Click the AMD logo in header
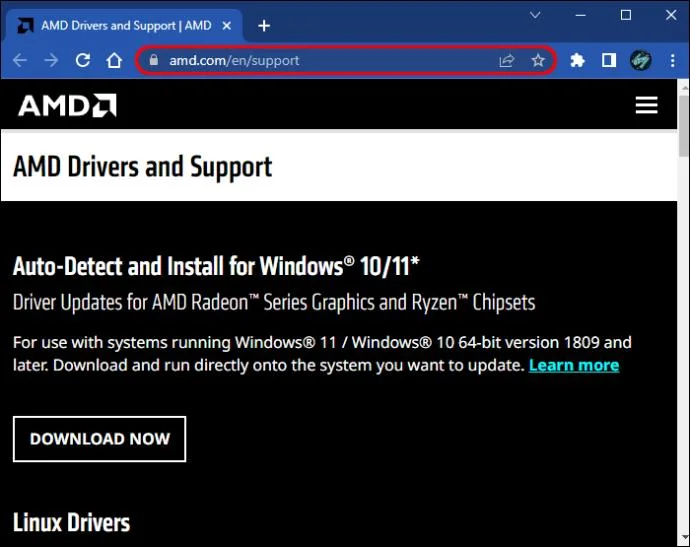Image resolution: width=690 pixels, height=547 pixels. coord(67,105)
